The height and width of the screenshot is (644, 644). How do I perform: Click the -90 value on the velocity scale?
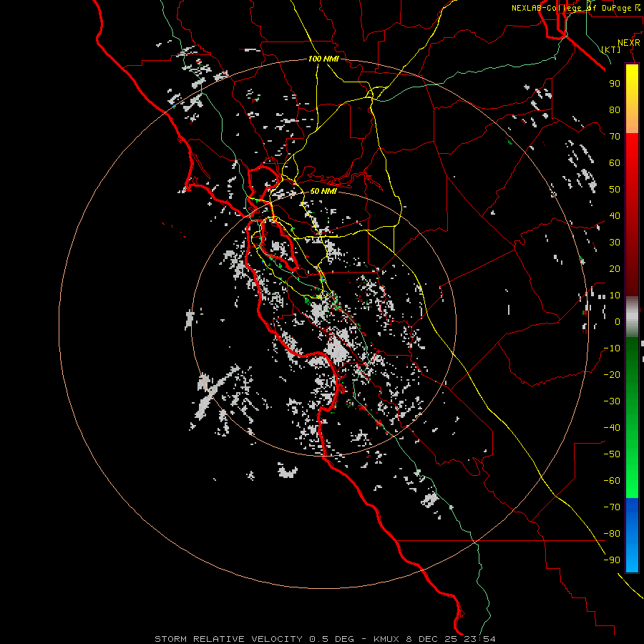pyautogui.click(x=612, y=560)
